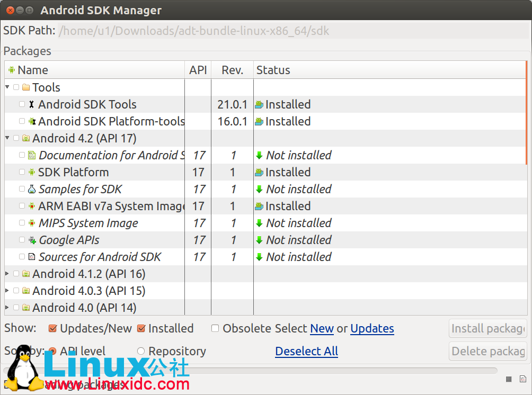
Task: Click the Samples for SDK flask icon
Action: 32,190
